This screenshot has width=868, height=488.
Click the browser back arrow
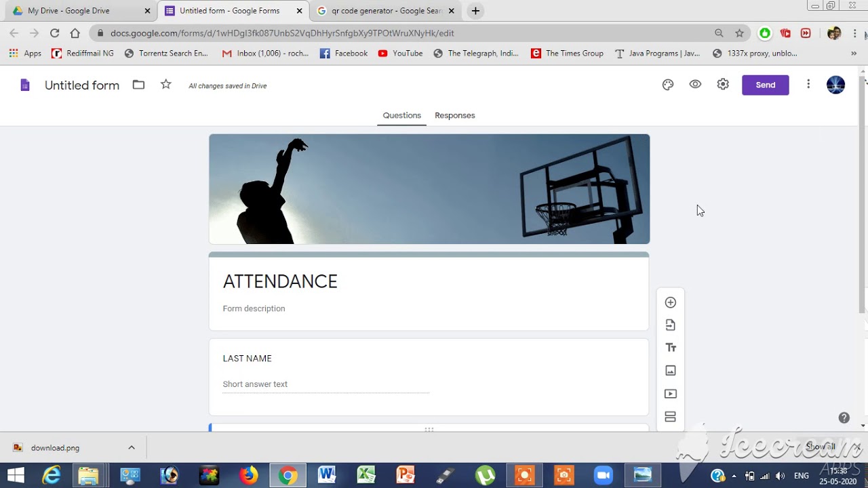click(x=14, y=33)
